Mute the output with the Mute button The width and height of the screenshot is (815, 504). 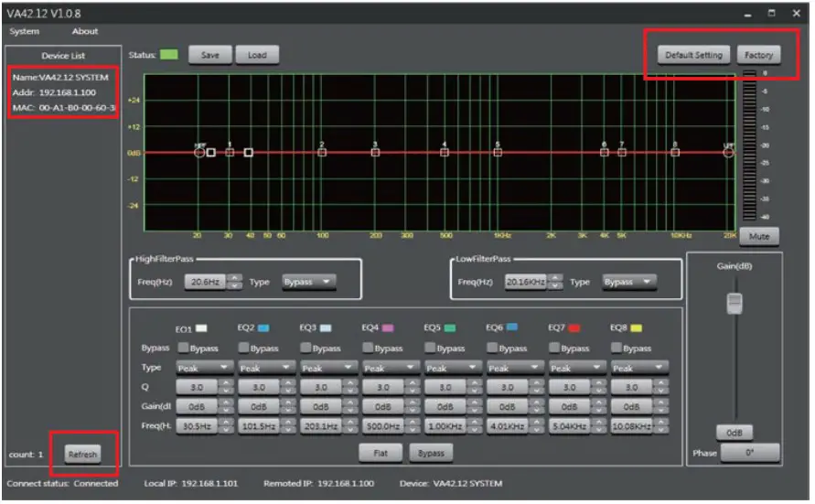[x=759, y=236]
